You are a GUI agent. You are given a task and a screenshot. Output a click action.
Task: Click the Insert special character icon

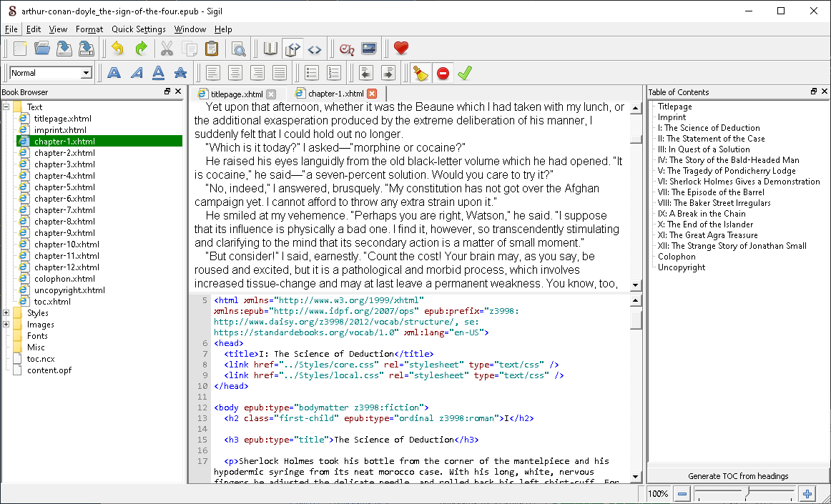(x=347, y=49)
